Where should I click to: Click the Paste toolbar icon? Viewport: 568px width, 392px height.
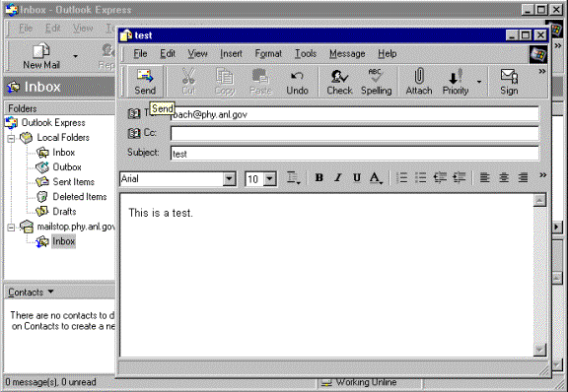click(260, 82)
